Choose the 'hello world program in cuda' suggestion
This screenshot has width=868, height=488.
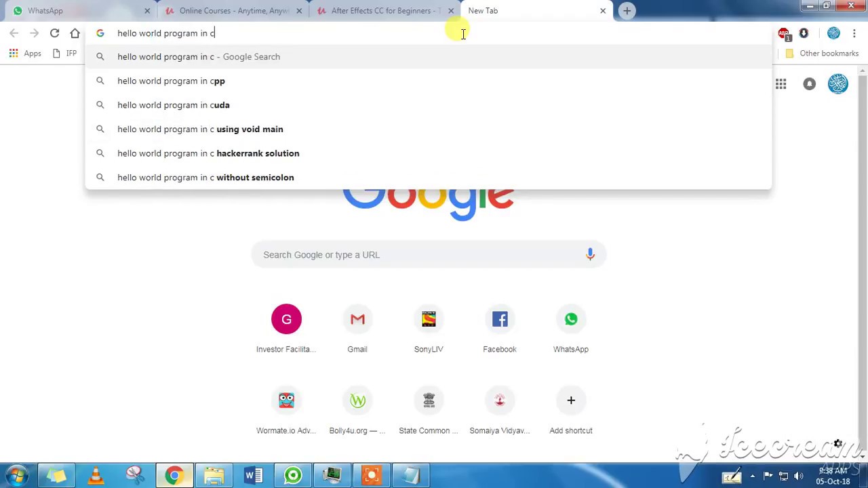tap(429, 105)
